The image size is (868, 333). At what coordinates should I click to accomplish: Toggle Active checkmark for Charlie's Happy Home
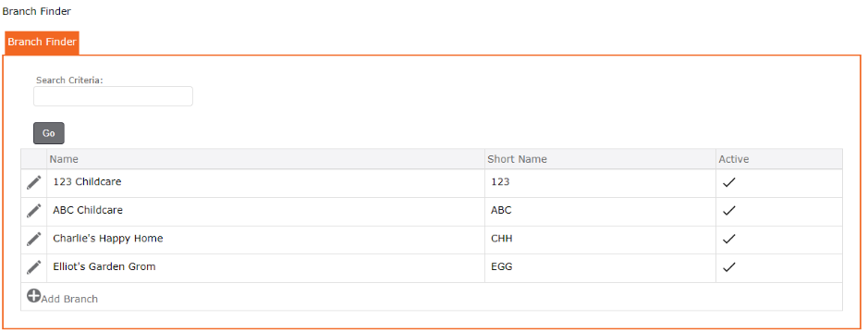[729, 239]
